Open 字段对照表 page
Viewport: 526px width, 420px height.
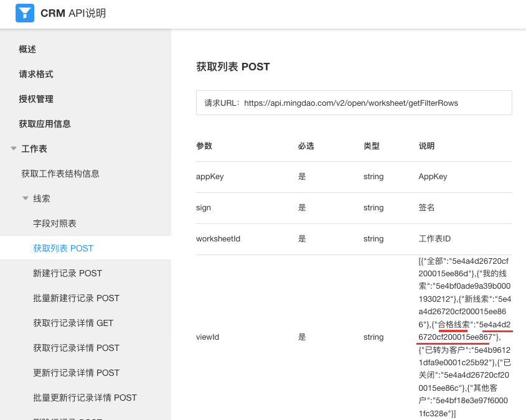pyautogui.click(x=55, y=223)
